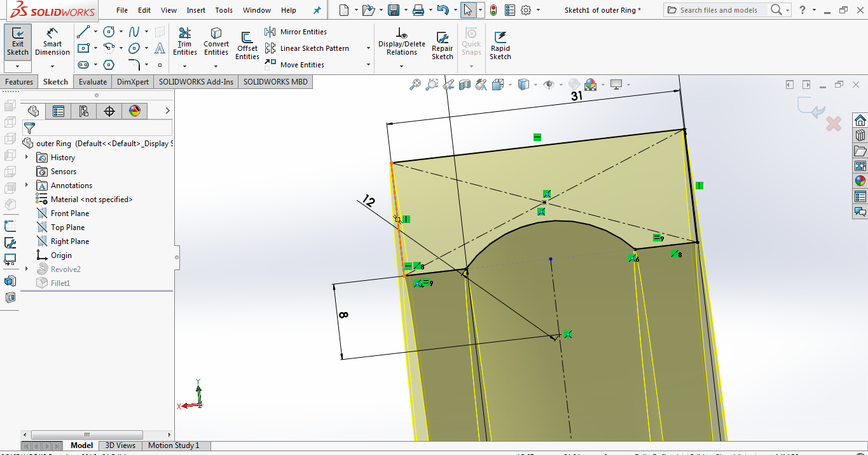Image resolution: width=868 pixels, height=455 pixels.
Task: Toggle the Select cursor tool
Action: tap(468, 10)
